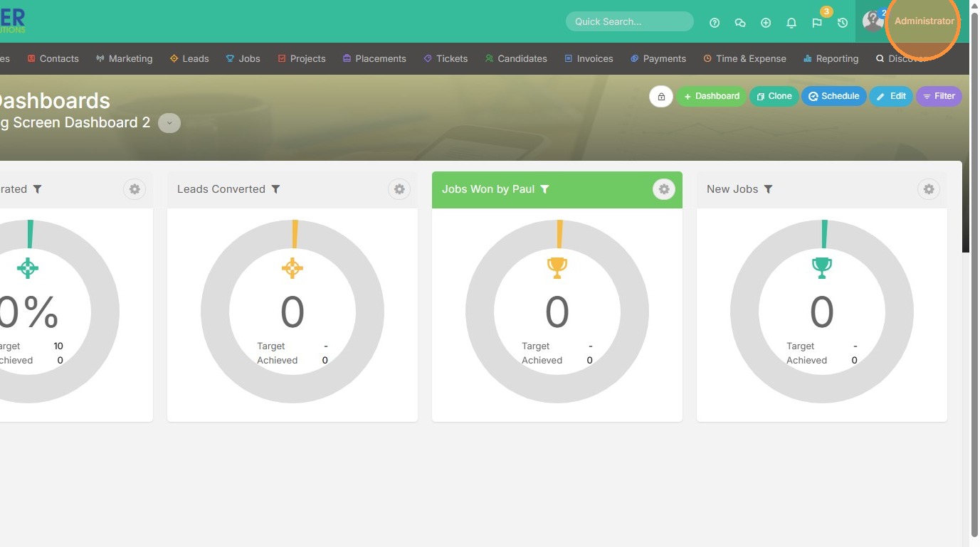This screenshot has height=547, width=980.
Task: Open the purple Filter button
Action: point(939,97)
